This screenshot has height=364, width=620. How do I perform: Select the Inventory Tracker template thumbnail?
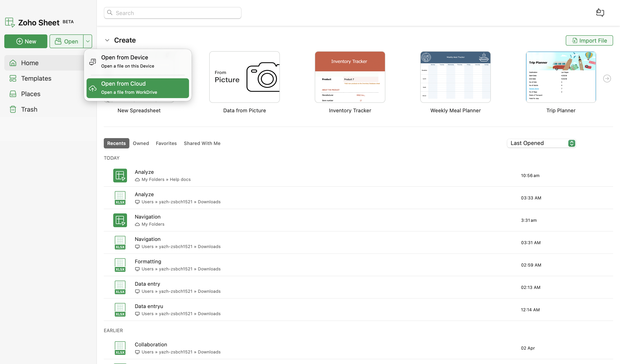350,77
